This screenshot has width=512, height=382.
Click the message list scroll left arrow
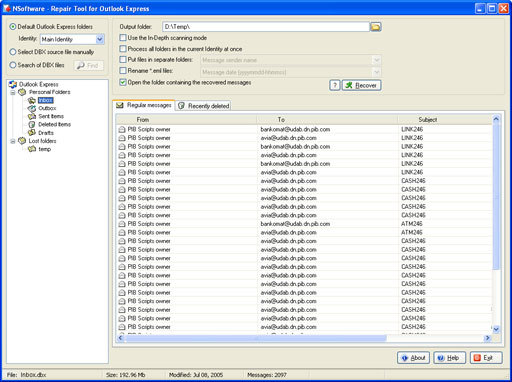coord(120,338)
